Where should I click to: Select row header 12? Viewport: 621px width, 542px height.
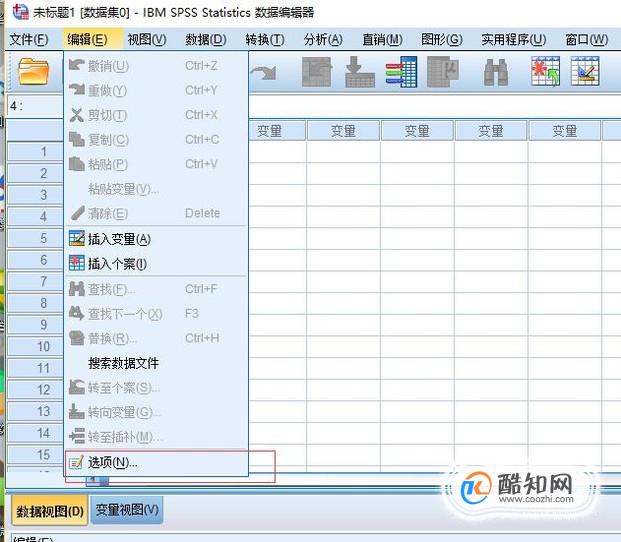(35, 390)
